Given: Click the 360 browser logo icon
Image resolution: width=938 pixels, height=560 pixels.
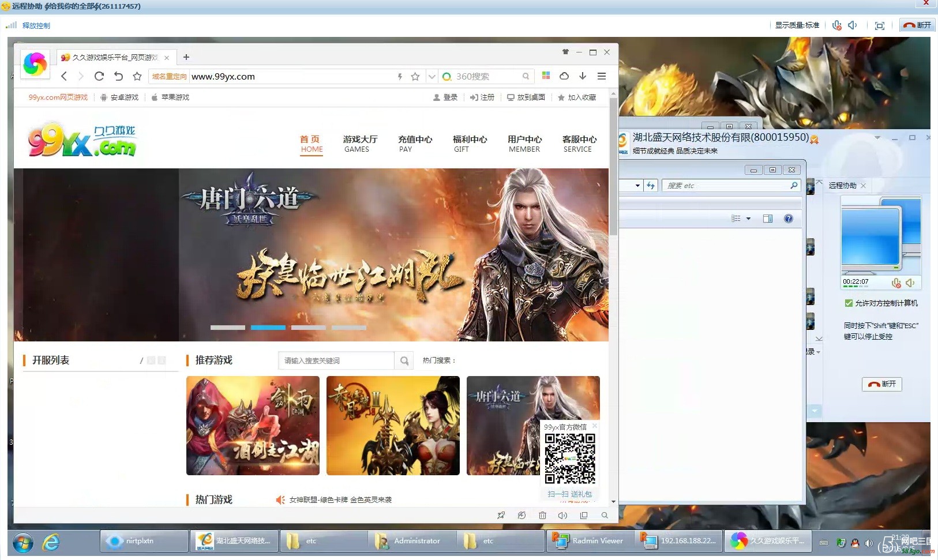Looking at the screenshot, I should point(35,63).
